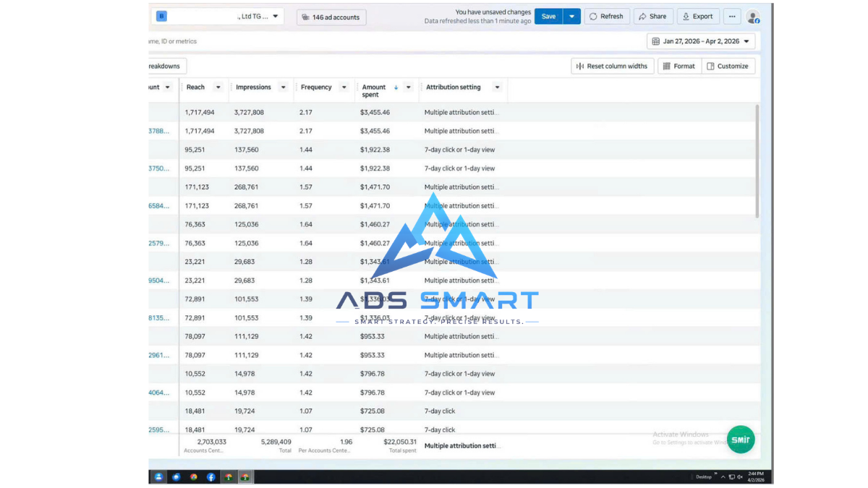Image resolution: width=868 pixels, height=488 pixels.
Task: Click the volume icon in system tray
Action: (x=740, y=477)
